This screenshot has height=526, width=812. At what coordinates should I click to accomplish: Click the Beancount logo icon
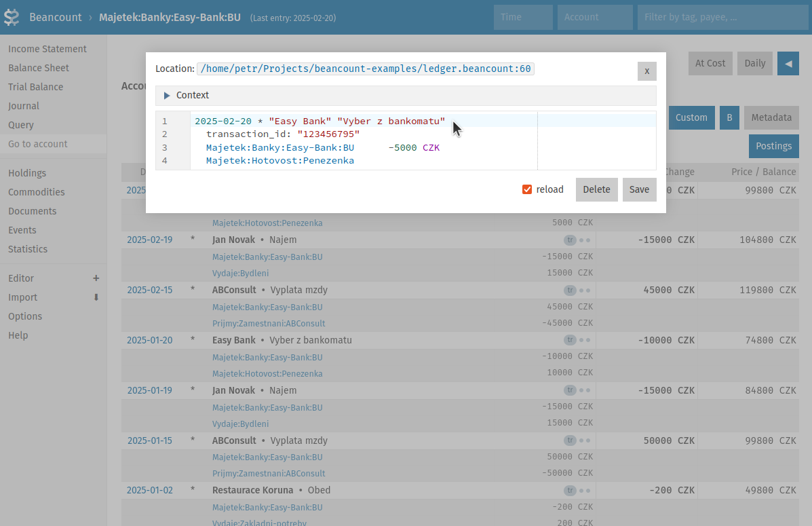(x=12, y=17)
